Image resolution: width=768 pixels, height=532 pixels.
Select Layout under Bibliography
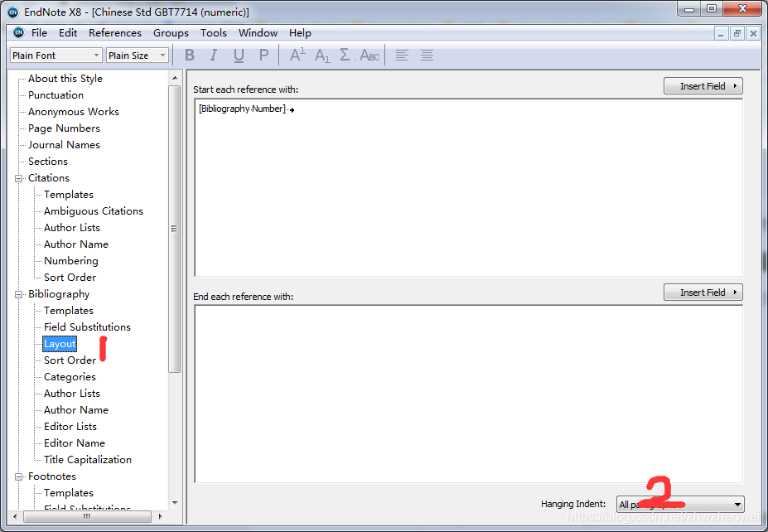click(x=60, y=344)
